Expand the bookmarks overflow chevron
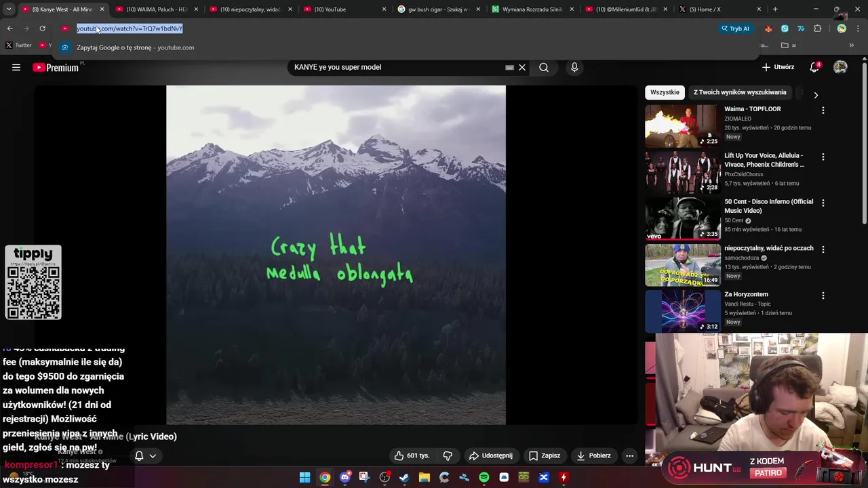868x488 pixels. pyautogui.click(x=852, y=45)
